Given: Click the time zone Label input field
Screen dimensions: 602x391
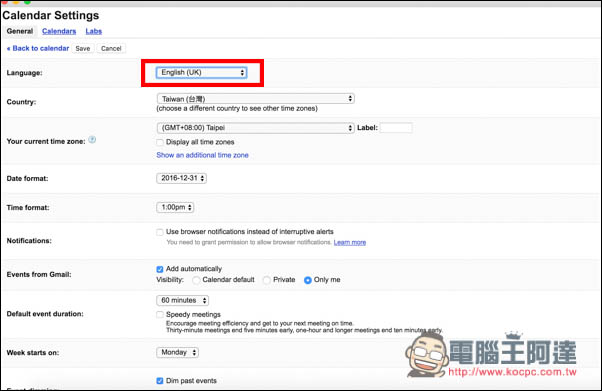Looking at the screenshot, I should [x=396, y=128].
